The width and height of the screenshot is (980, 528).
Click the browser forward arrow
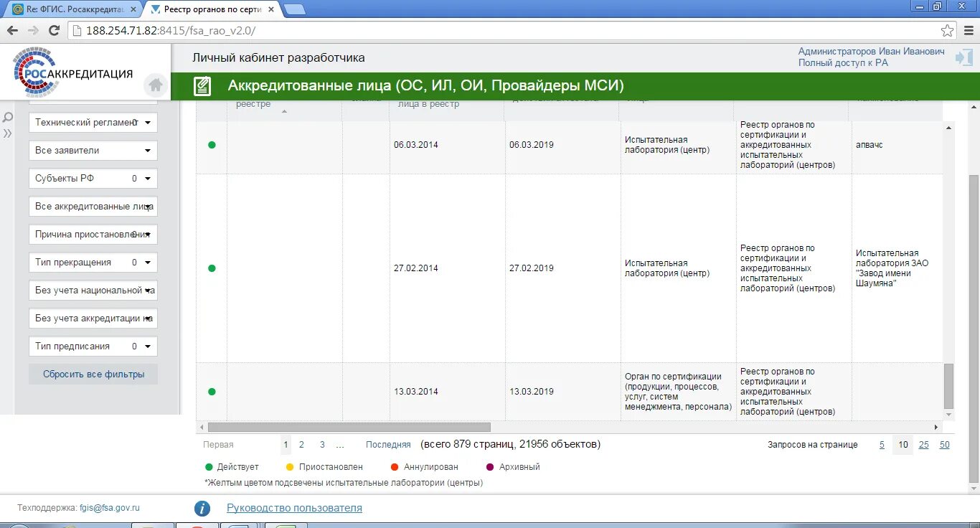[x=33, y=30]
